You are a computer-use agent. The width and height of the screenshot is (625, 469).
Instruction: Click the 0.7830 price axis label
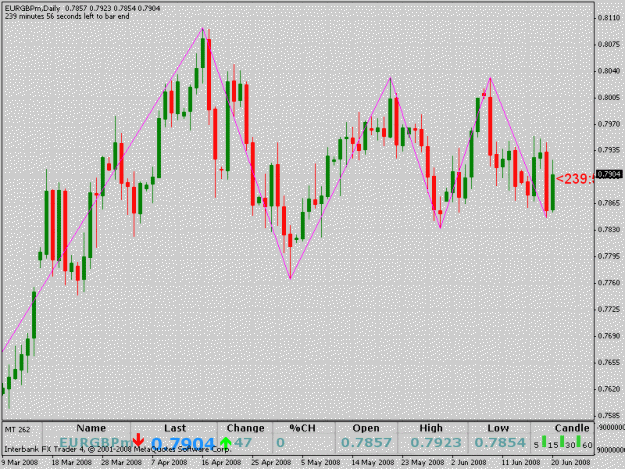pyautogui.click(x=609, y=230)
